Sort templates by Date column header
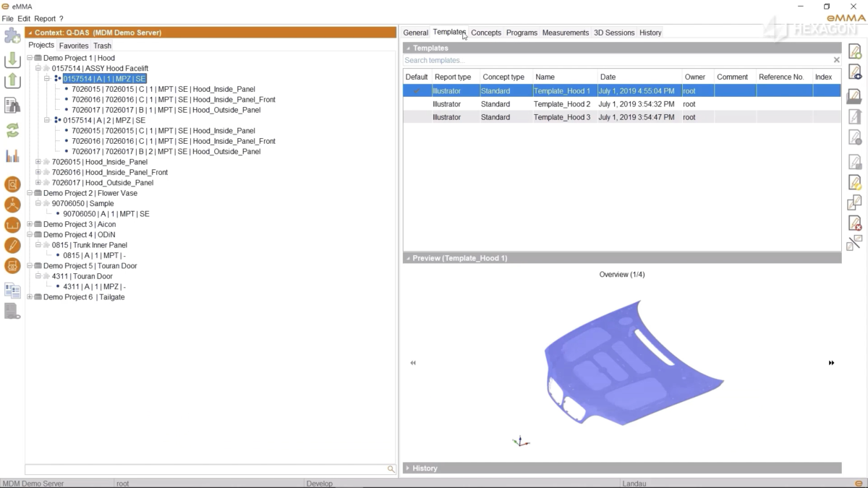 pos(639,77)
